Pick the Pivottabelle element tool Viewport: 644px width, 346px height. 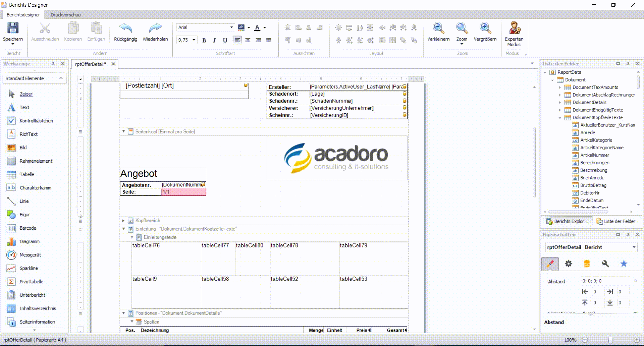coord(31,282)
